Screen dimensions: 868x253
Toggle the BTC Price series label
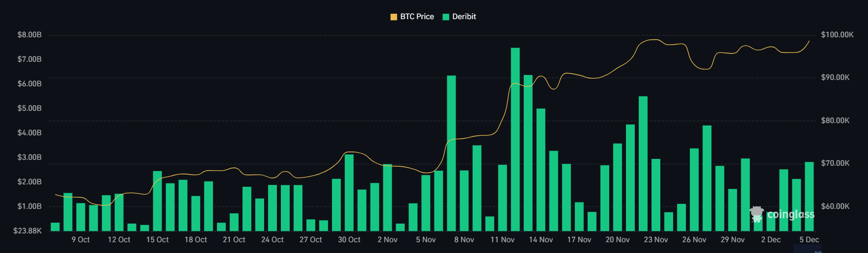[417, 17]
